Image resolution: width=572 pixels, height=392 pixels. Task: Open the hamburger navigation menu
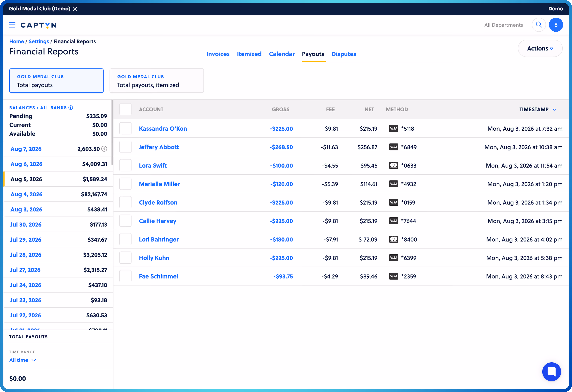click(x=12, y=25)
